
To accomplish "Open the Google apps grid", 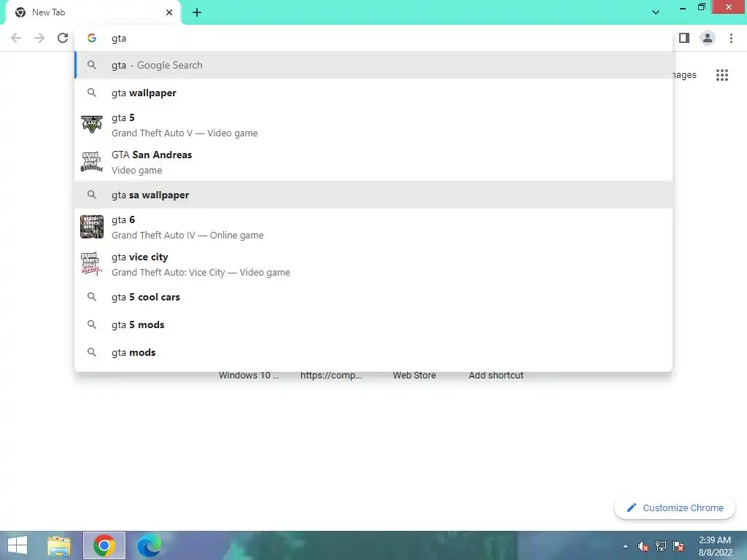I will [721, 75].
